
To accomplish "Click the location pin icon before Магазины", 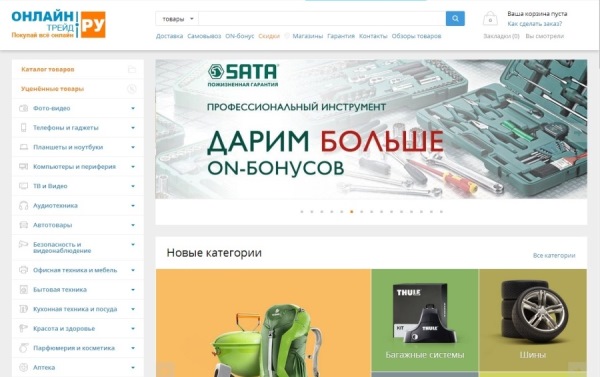I will tap(287, 36).
